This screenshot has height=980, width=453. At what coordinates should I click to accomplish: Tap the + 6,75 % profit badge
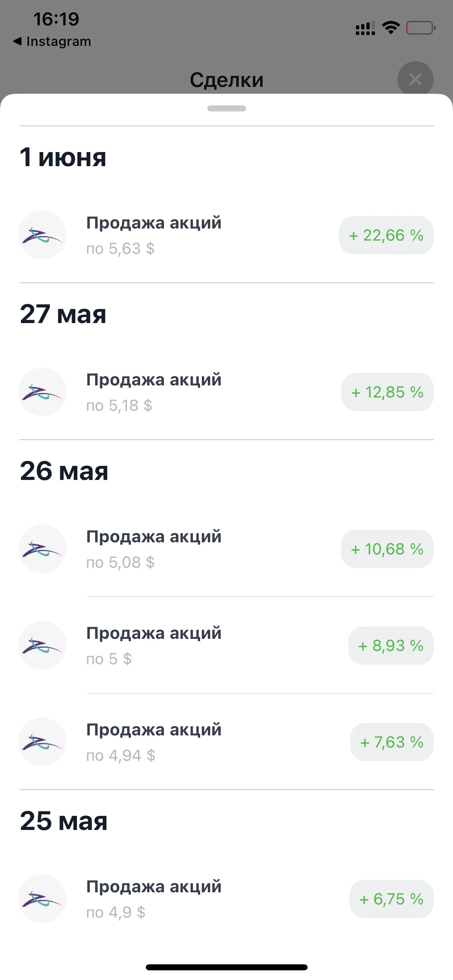click(x=391, y=899)
